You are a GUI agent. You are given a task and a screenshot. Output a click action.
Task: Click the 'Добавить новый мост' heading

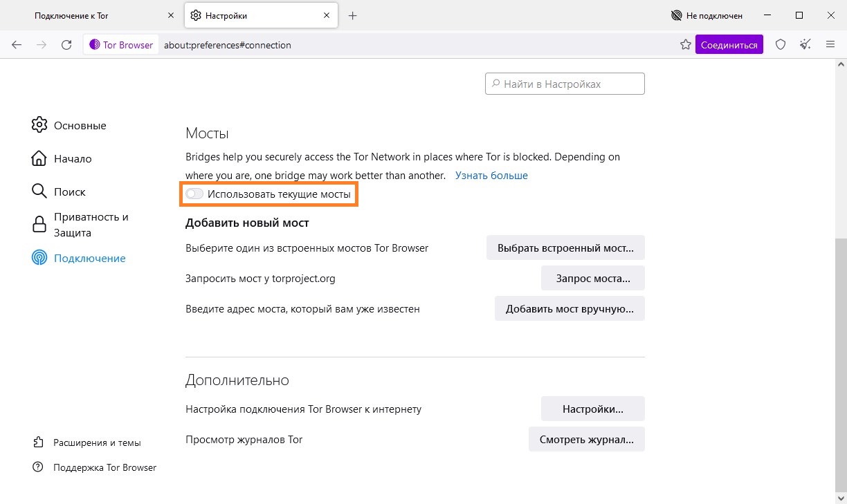247,223
